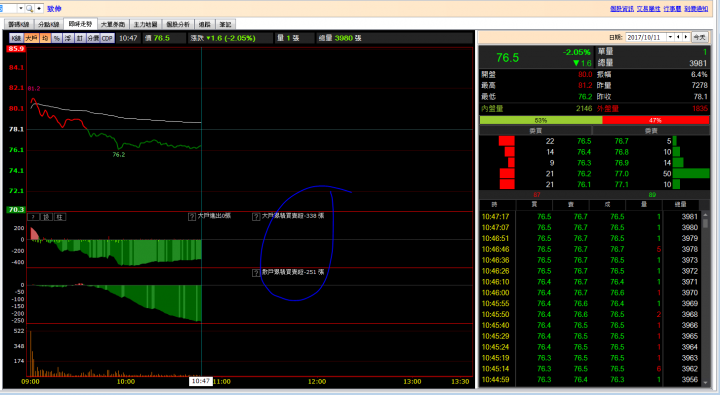Click the 2017/10/11 date field
This screenshot has height=395, width=720.
click(x=646, y=37)
